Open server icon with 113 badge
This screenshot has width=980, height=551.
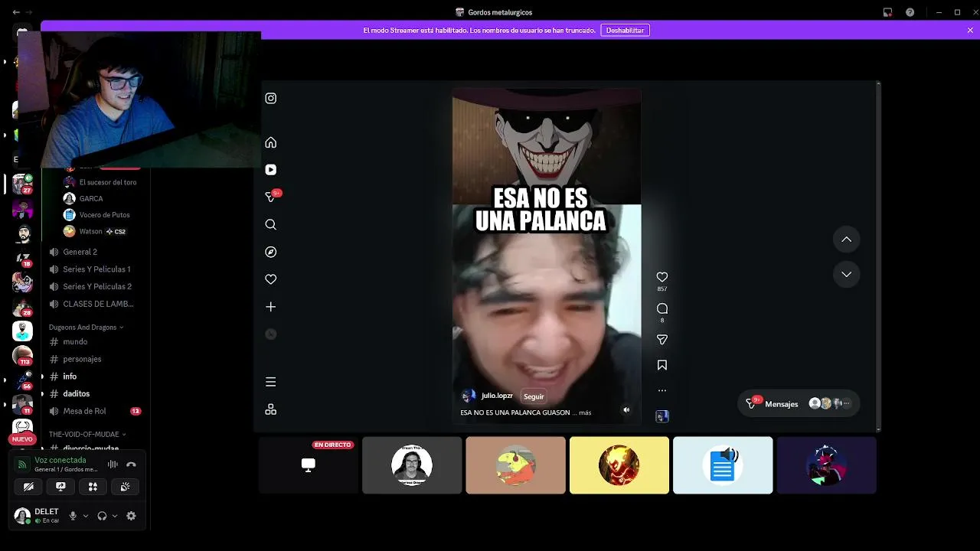[22, 355]
